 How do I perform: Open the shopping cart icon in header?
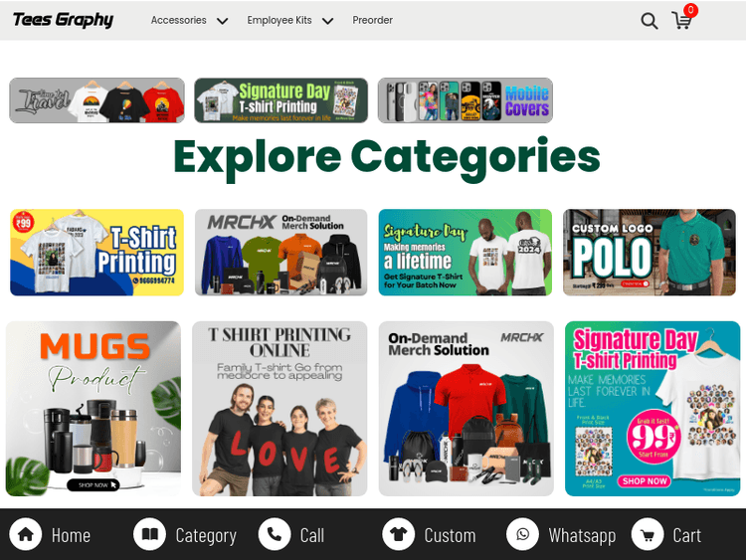coord(681,21)
